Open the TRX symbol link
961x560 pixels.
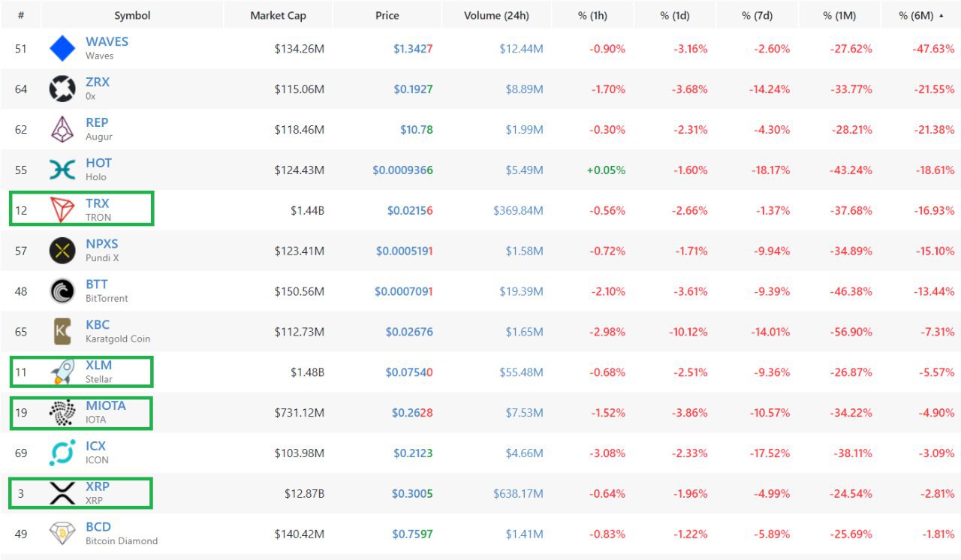(x=97, y=203)
